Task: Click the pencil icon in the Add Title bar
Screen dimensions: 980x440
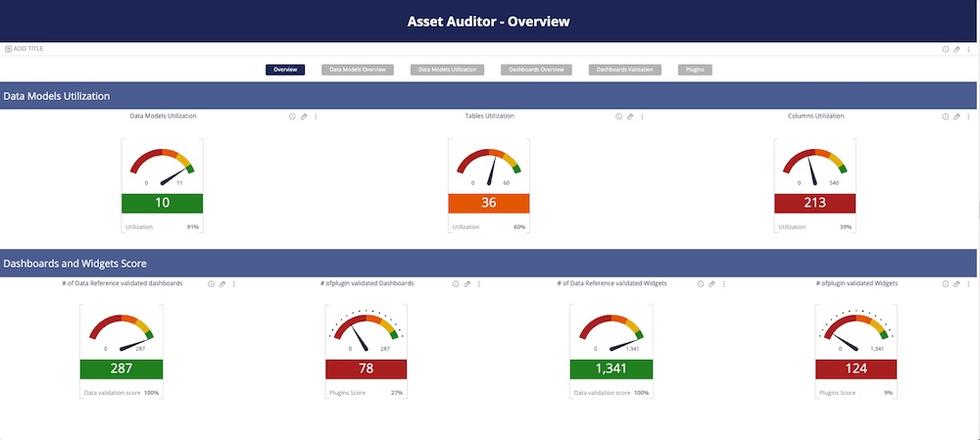Action: click(x=956, y=49)
